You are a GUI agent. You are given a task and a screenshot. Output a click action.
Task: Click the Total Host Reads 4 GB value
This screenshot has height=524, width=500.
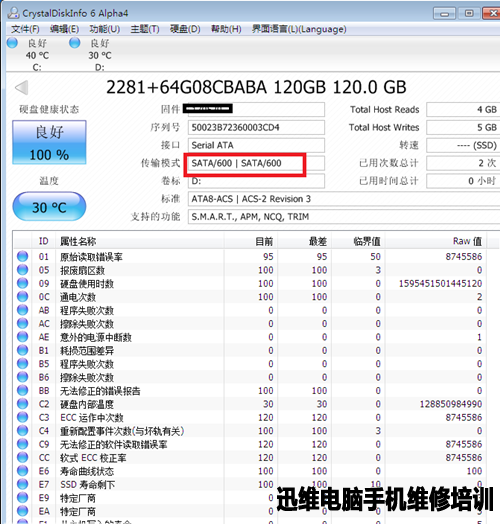pyautogui.click(x=463, y=110)
